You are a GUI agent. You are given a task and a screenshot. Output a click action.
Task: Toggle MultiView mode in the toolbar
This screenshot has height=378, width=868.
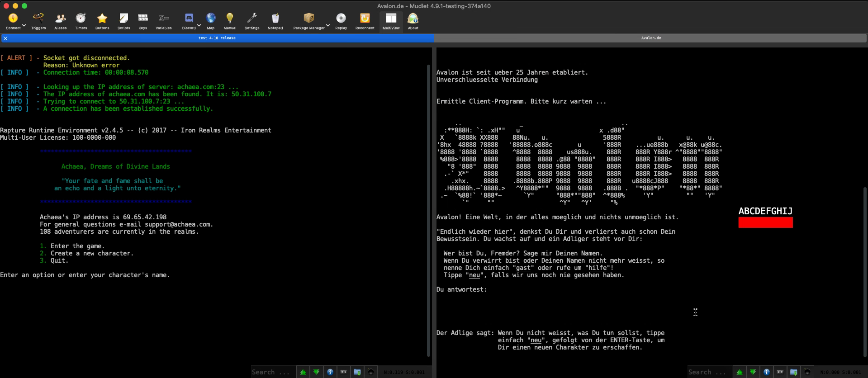pyautogui.click(x=391, y=21)
